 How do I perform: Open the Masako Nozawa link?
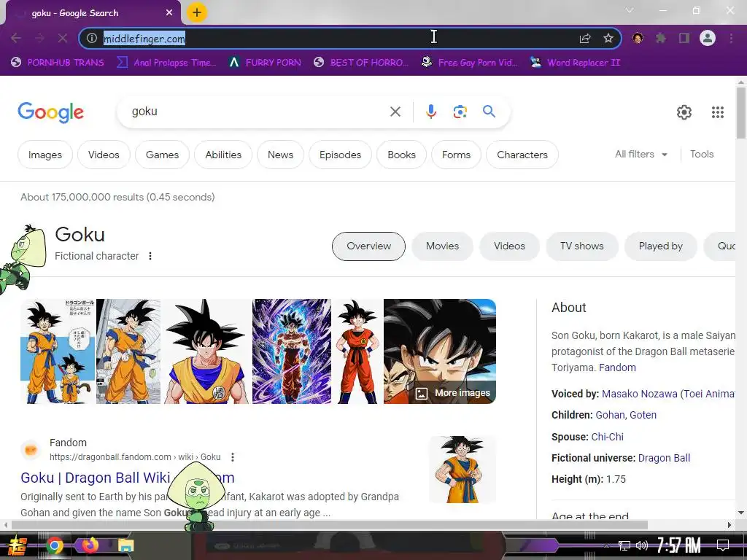click(668, 394)
